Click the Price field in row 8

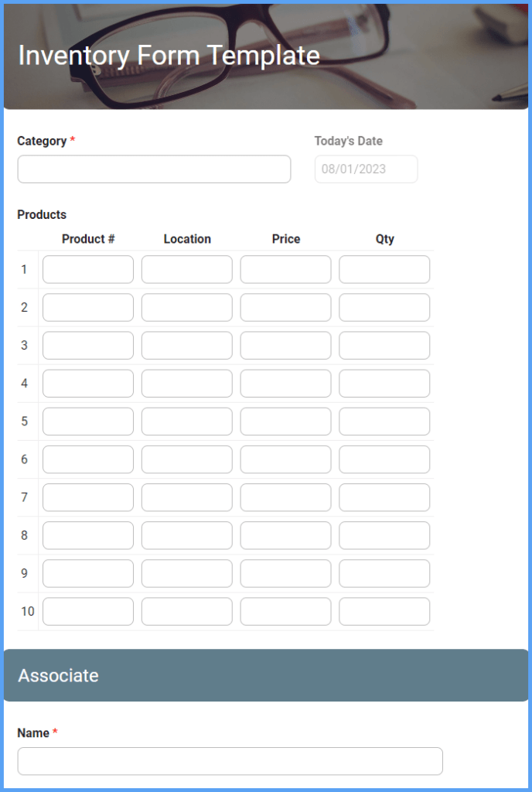click(x=285, y=535)
